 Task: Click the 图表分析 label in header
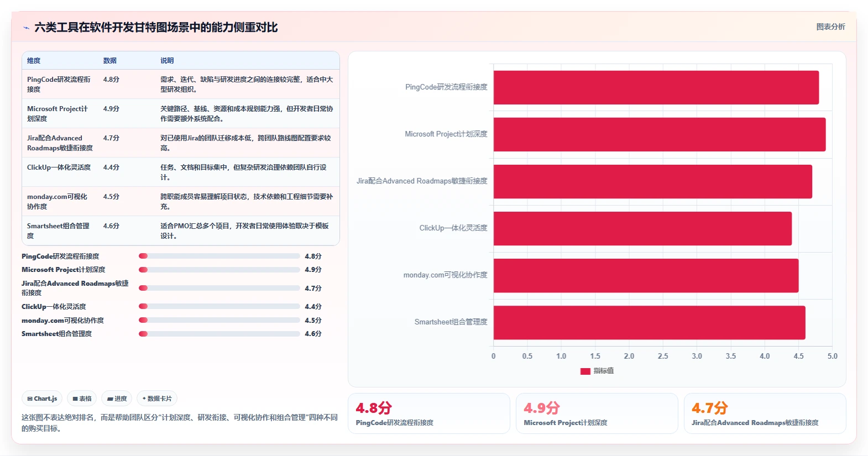(830, 27)
